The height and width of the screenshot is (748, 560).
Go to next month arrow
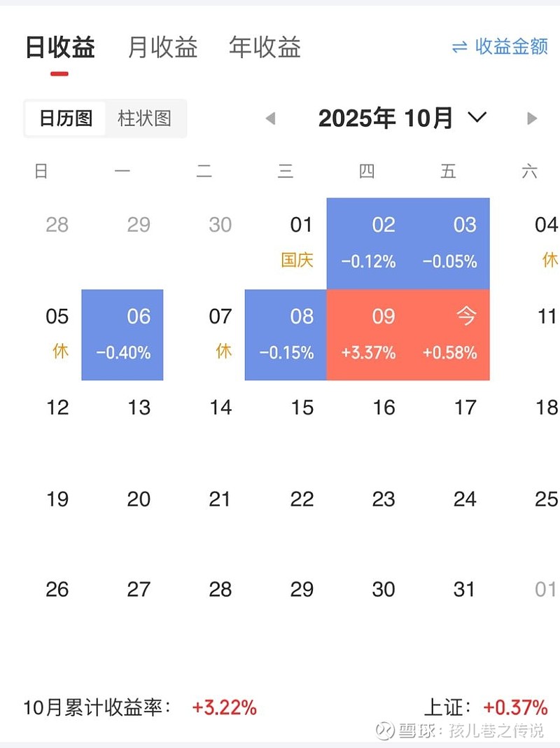532,118
